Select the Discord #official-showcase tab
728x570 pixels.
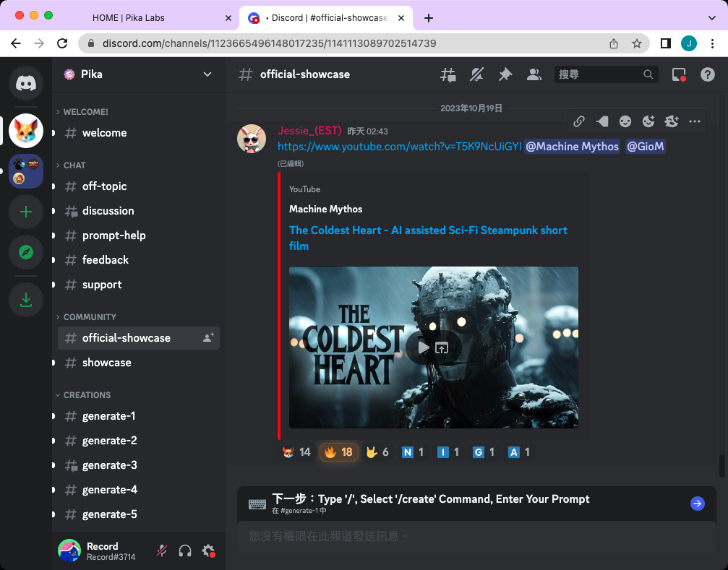(325, 18)
